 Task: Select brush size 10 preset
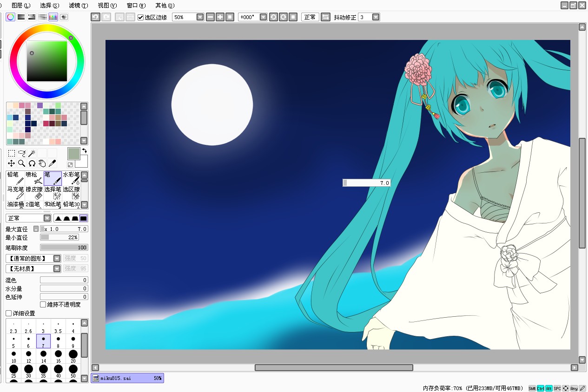[13, 356]
